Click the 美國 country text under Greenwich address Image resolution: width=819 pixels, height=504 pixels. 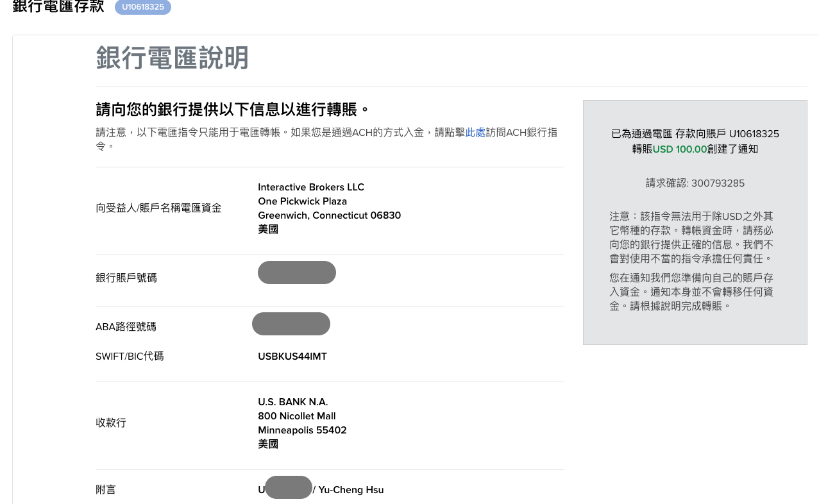coord(268,230)
